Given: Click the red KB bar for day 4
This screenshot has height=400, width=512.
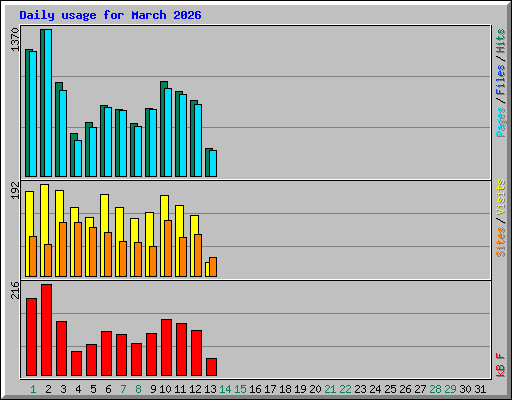Looking at the screenshot, I should 76,363.
